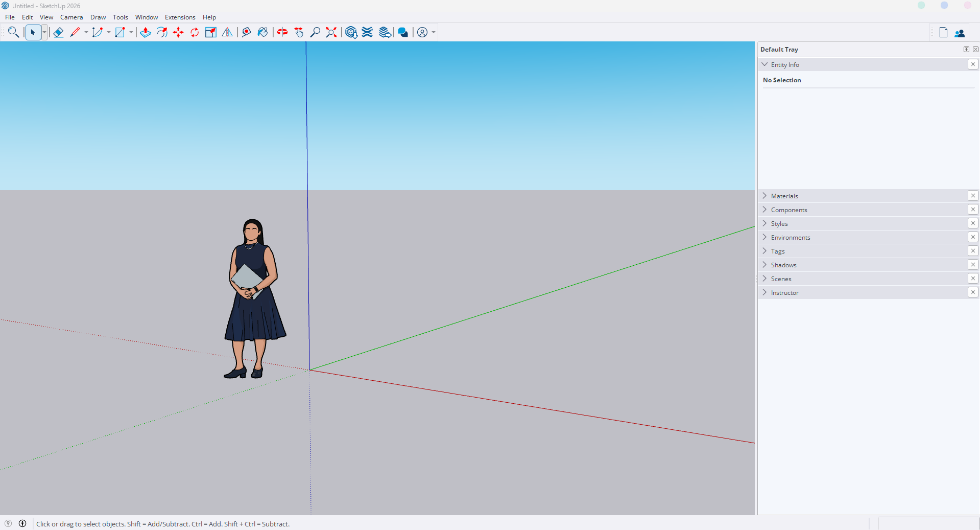Screen dimensions: 980x530
Task: Select the Eraser tool
Action: click(x=58, y=33)
